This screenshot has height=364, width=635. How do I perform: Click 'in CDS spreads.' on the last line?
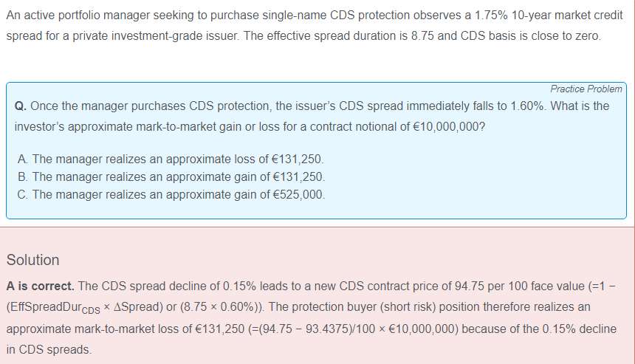click(x=49, y=349)
